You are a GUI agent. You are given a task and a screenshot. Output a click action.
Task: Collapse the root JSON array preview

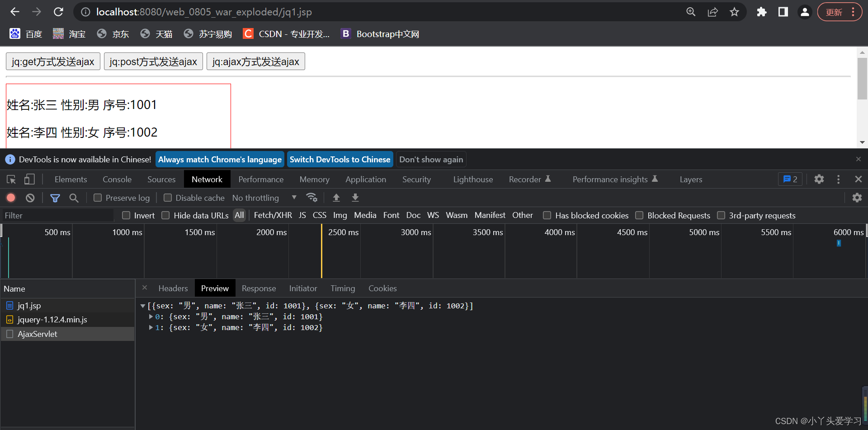pyautogui.click(x=143, y=306)
